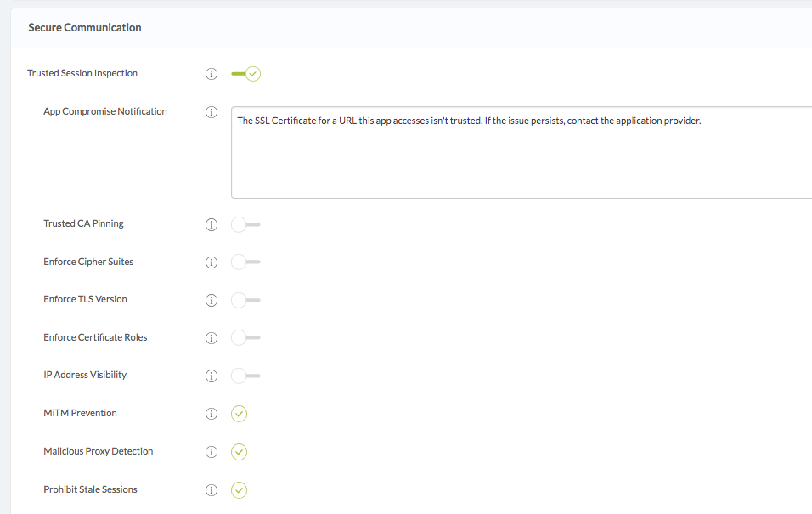812x514 pixels.
Task: Disable the Trusted Session Inspection toggle
Action: coord(246,74)
